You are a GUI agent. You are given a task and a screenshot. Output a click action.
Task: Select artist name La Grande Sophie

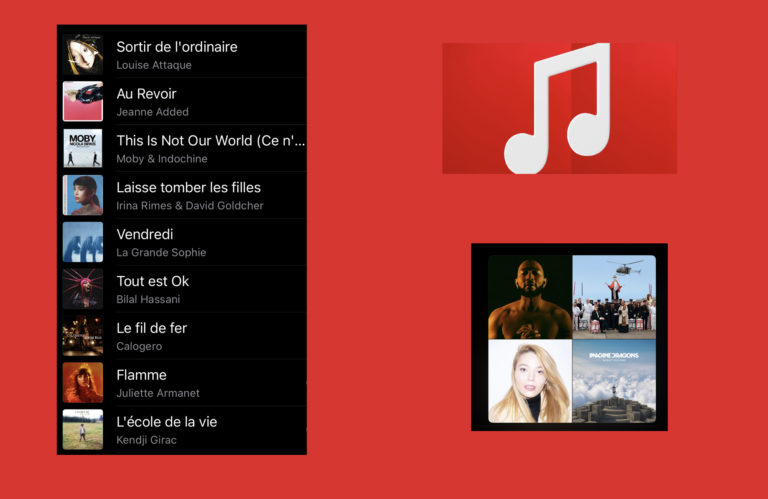pyautogui.click(x=161, y=253)
